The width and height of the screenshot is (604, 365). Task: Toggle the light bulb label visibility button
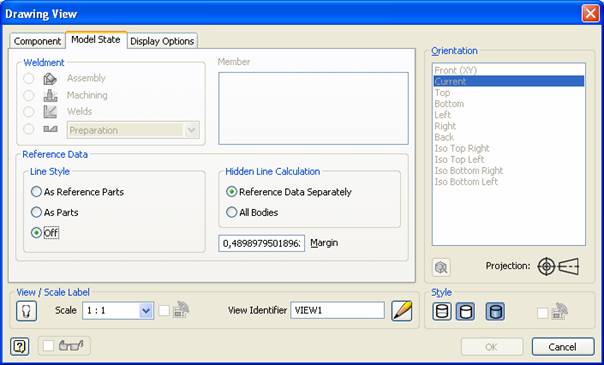[x=27, y=311]
